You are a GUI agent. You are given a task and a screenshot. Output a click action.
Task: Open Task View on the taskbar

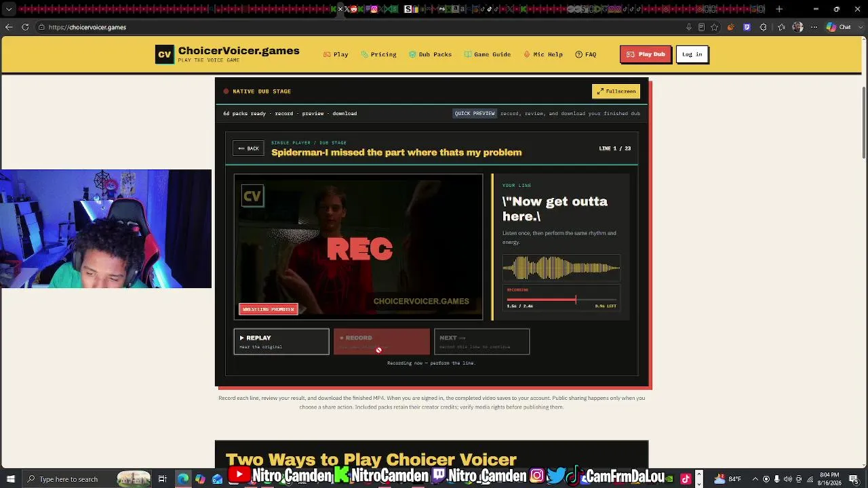(x=163, y=479)
